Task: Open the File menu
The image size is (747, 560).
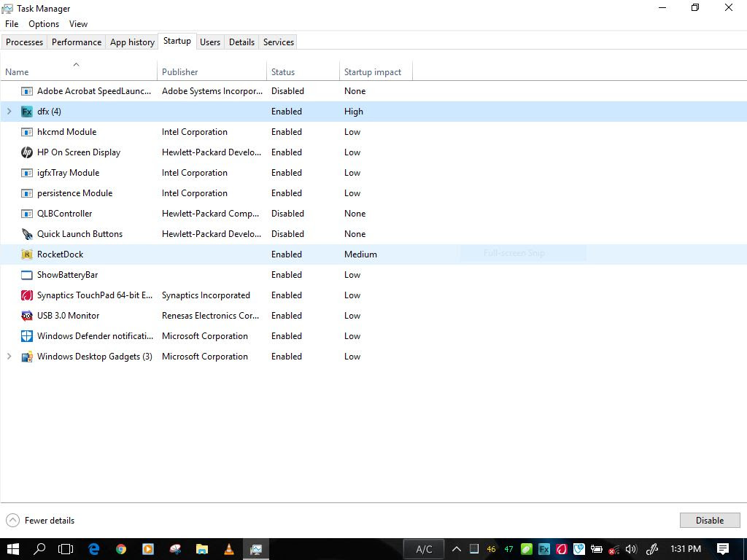Action: coord(12,24)
